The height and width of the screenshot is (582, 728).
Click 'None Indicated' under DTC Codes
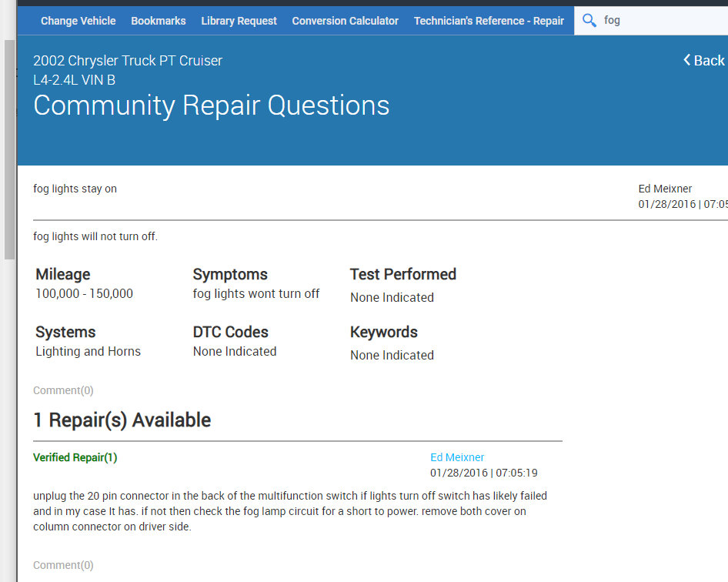pos(235,352)
